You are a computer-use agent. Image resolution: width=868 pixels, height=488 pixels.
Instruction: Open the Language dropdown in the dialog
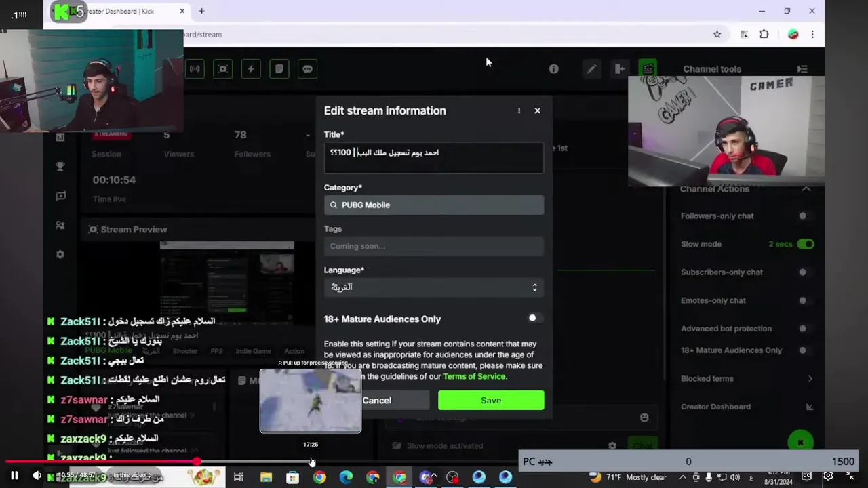(x=434, y=287)
